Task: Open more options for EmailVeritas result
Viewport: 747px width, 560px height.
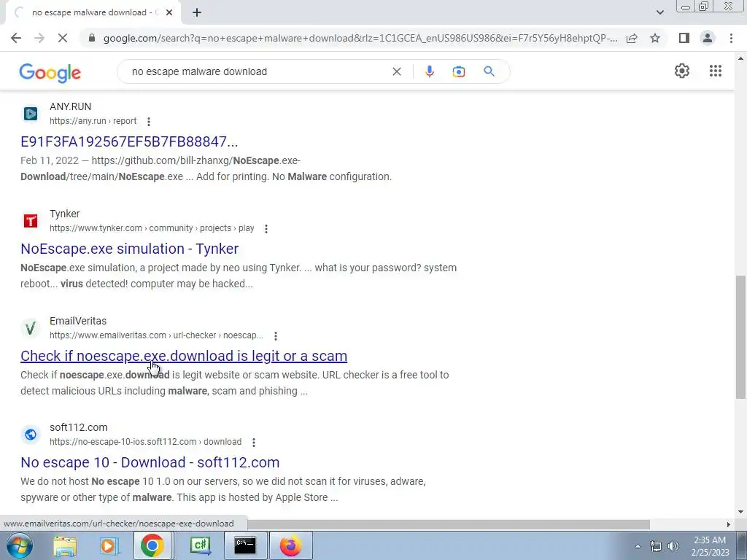Action: 275,335
